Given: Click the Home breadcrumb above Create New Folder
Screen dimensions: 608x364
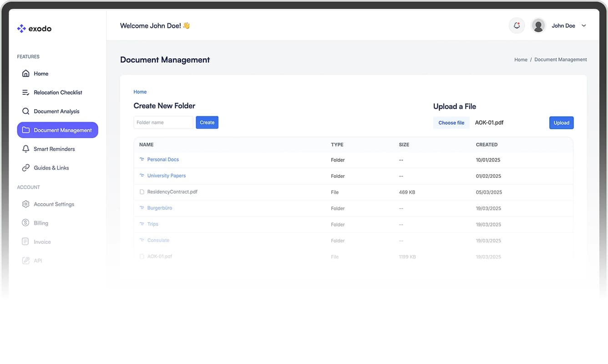Looking at the screenshot, I should coord(140,92).
